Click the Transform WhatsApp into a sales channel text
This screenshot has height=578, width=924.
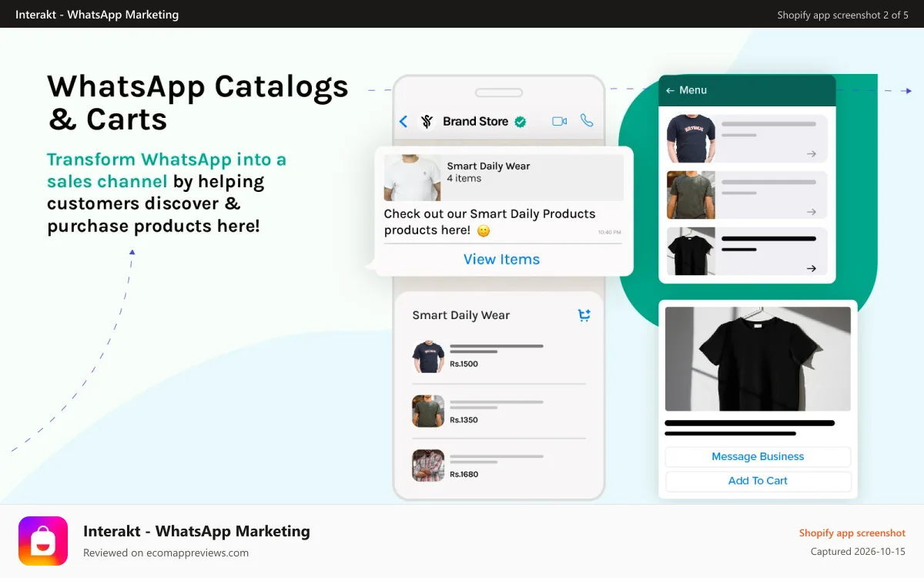[166, 170]
